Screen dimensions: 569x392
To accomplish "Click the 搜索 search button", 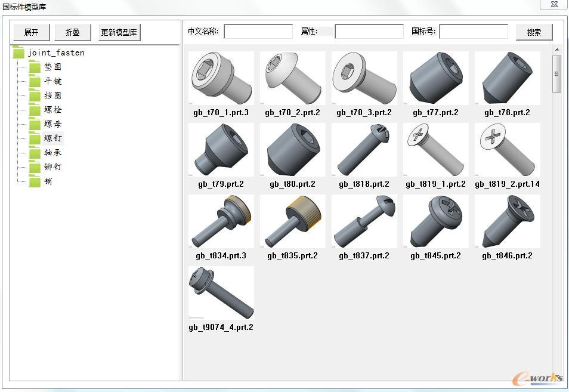I will pos(534,32).
